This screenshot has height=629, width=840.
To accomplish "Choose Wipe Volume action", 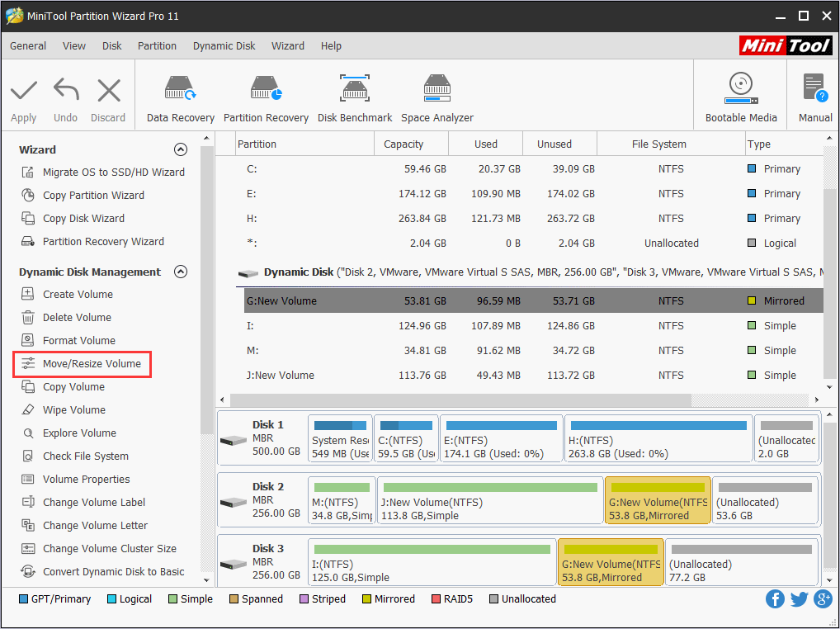I will (x=63, y=410).
